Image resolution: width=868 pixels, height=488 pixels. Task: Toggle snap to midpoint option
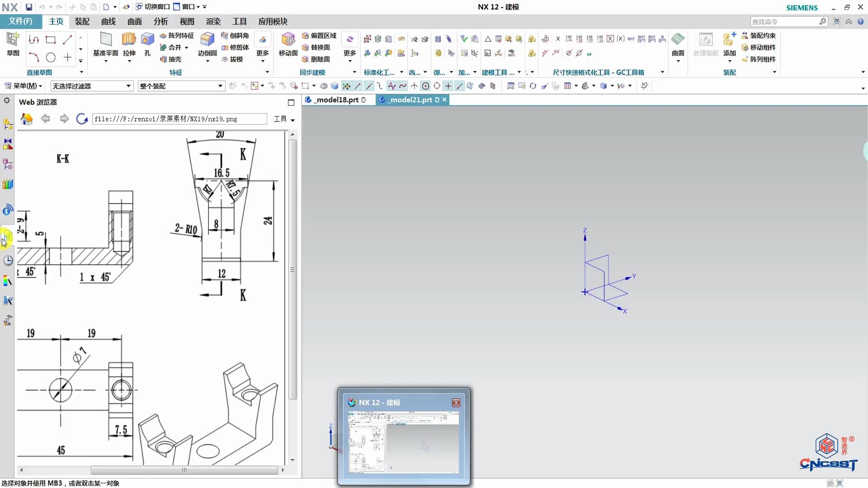pyautogui.click(x=369, y=86)
